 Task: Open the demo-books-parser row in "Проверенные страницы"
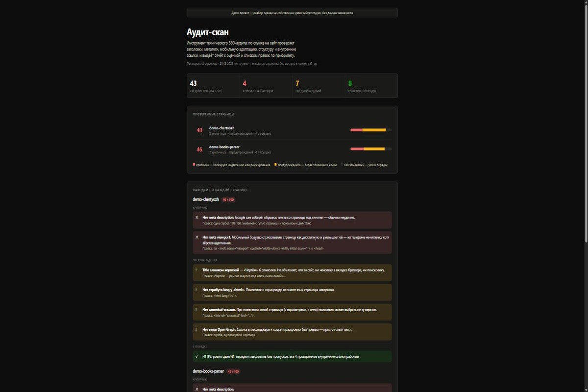[x=292, y=149]
